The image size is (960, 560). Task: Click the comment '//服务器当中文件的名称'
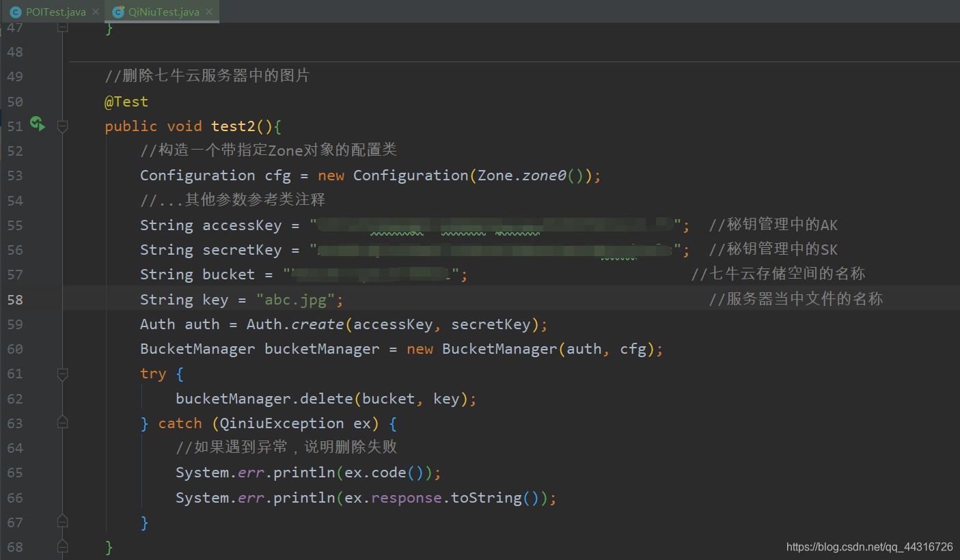(796, 299)
